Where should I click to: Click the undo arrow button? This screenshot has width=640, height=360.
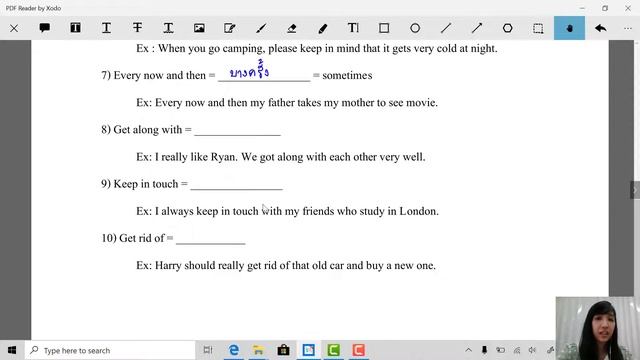point(600,28)
